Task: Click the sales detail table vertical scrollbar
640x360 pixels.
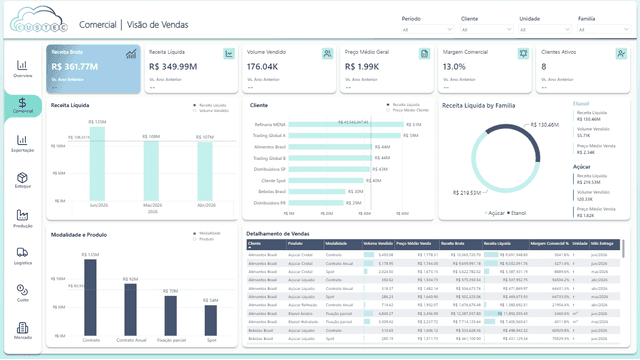Action: click(x=623, y=249)
